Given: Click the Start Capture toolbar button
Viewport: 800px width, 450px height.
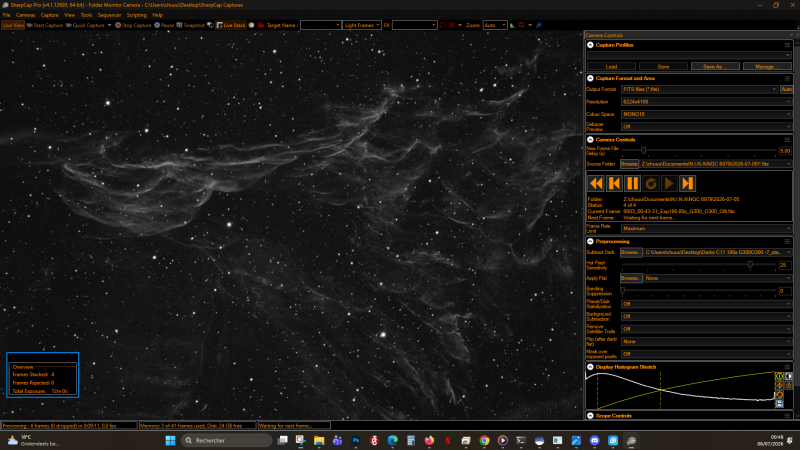Looking at the screenshot, I should tap(45, 25).
